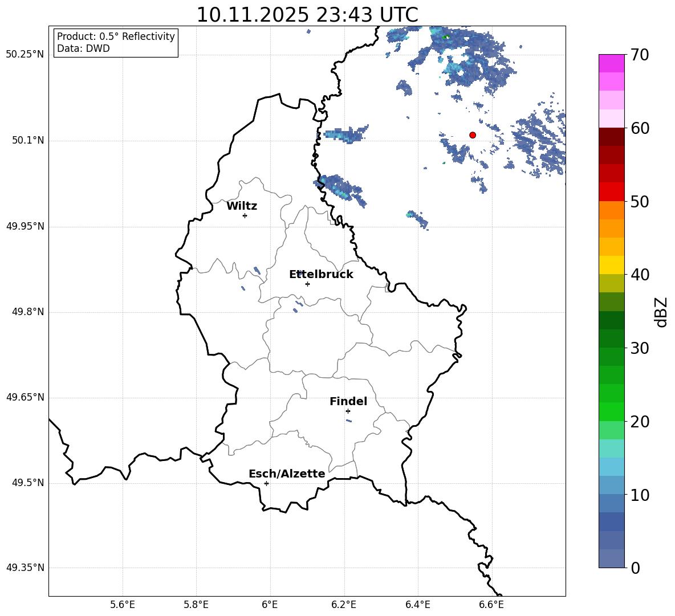Click the Esch/Alzette city label
This screenshot has width=675, height=616.
point(287,474)
